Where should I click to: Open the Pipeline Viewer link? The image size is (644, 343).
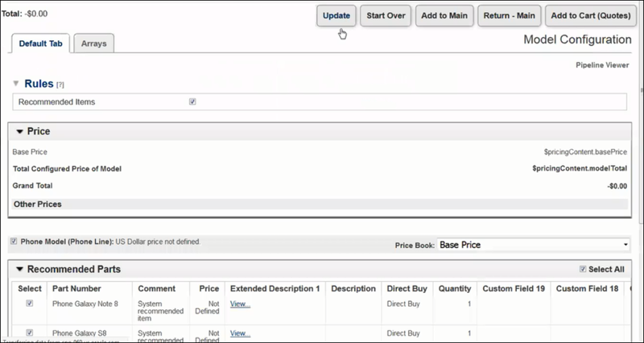602,63
